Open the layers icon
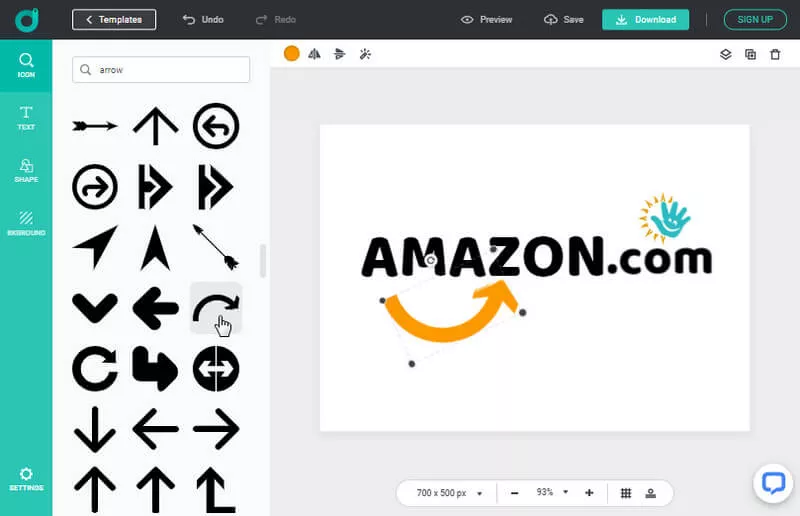Viewport: 800px width, 516px height. (x=726, y=54)
